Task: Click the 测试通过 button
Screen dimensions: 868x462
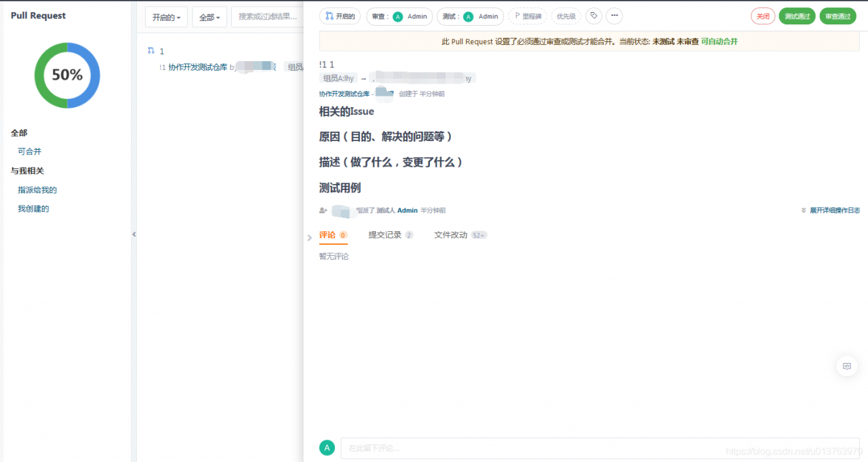Action: tap(797, 16)
